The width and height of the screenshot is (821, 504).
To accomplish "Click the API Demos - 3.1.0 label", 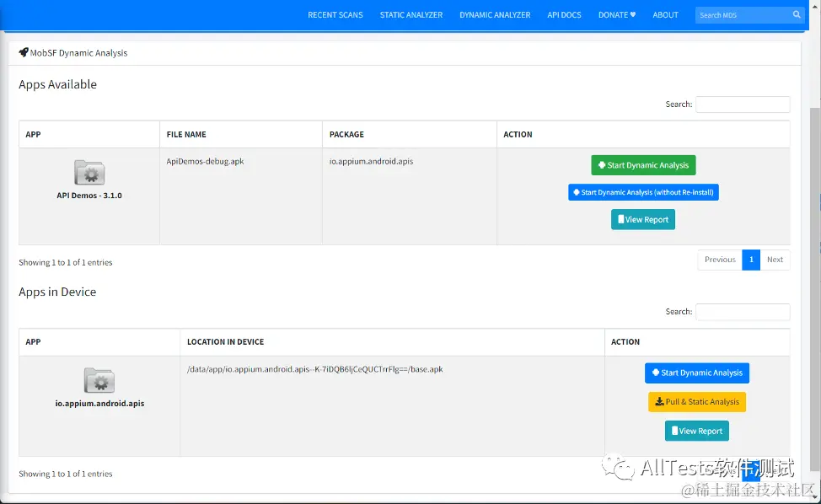I will (x=89, y=196).
